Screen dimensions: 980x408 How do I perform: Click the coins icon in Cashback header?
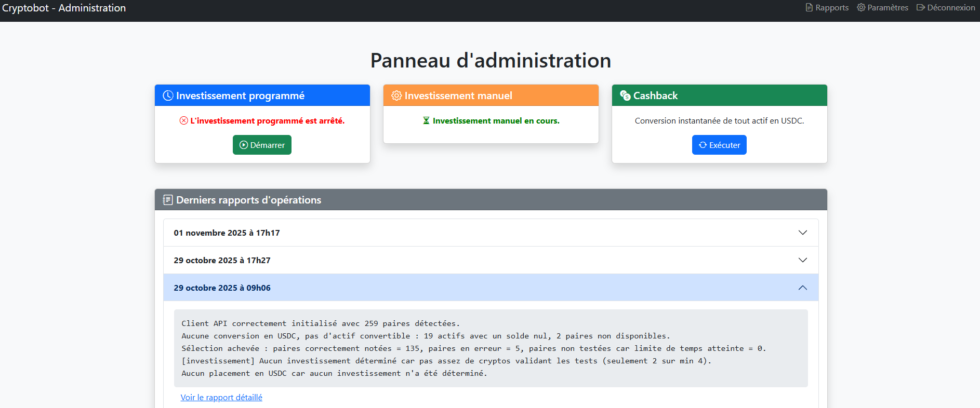[625, 96]
